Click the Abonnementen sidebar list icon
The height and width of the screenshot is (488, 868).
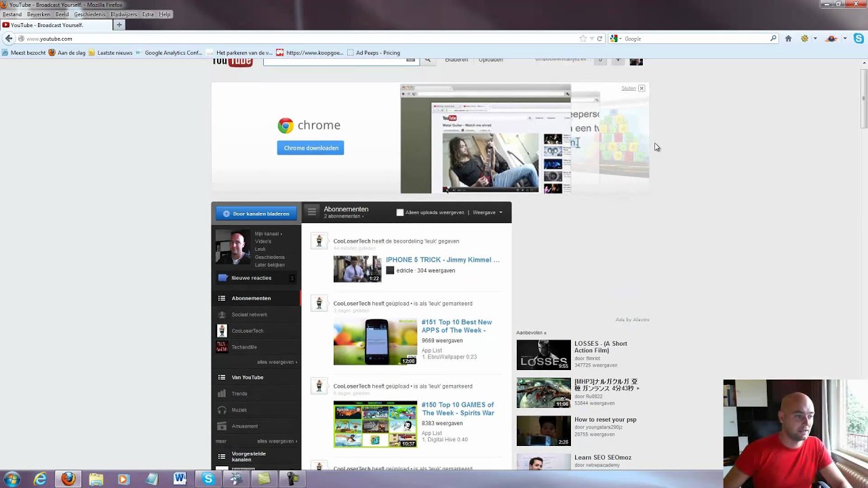pyautogui.click(x=222, y=298)
